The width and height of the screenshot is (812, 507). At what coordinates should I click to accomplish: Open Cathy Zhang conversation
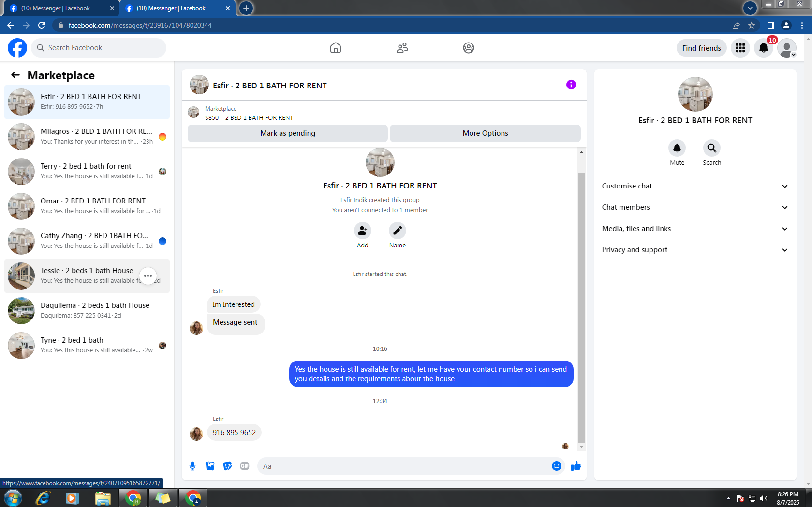coord(87,241)
